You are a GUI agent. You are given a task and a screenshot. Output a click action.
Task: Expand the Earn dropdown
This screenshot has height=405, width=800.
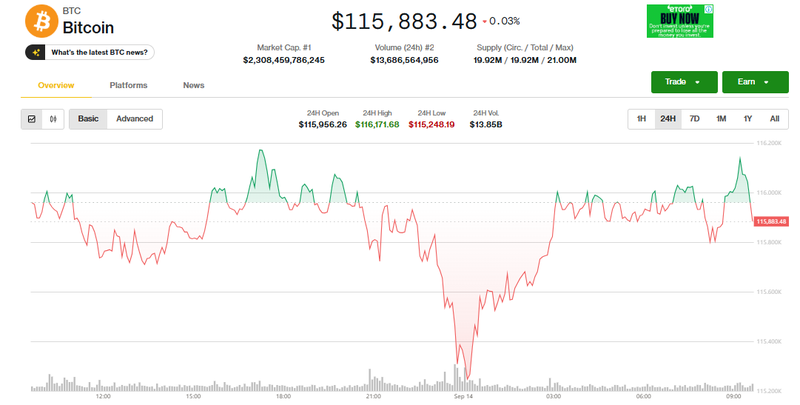[754, 82]
